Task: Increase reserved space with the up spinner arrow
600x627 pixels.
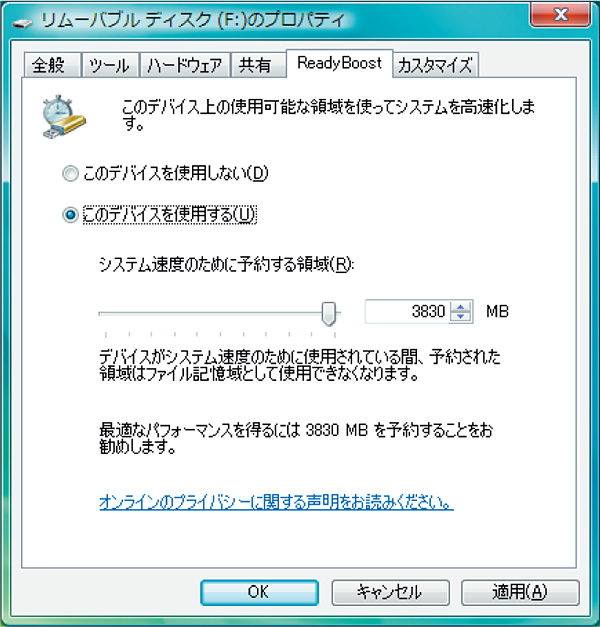Action: pos(460,307)
